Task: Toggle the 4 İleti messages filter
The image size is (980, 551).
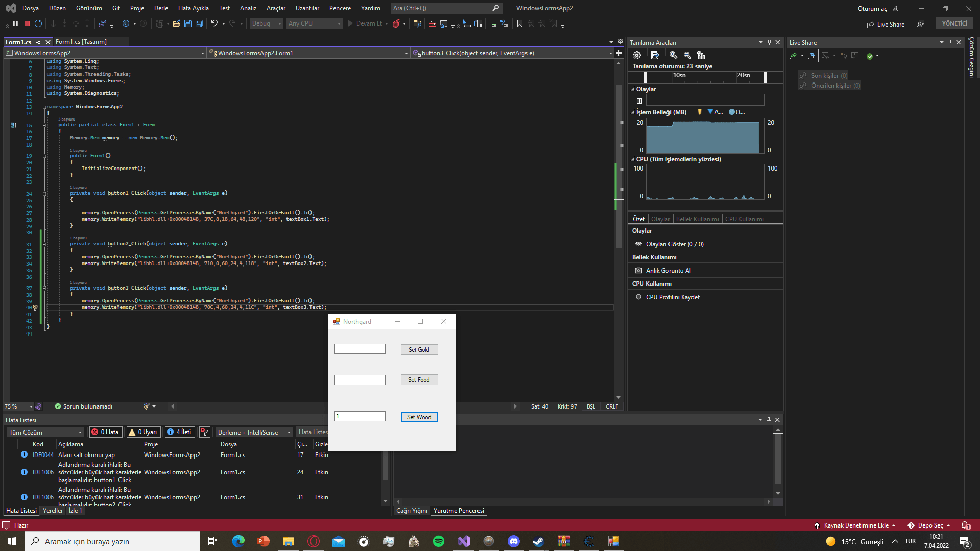Action: [180, 432]
